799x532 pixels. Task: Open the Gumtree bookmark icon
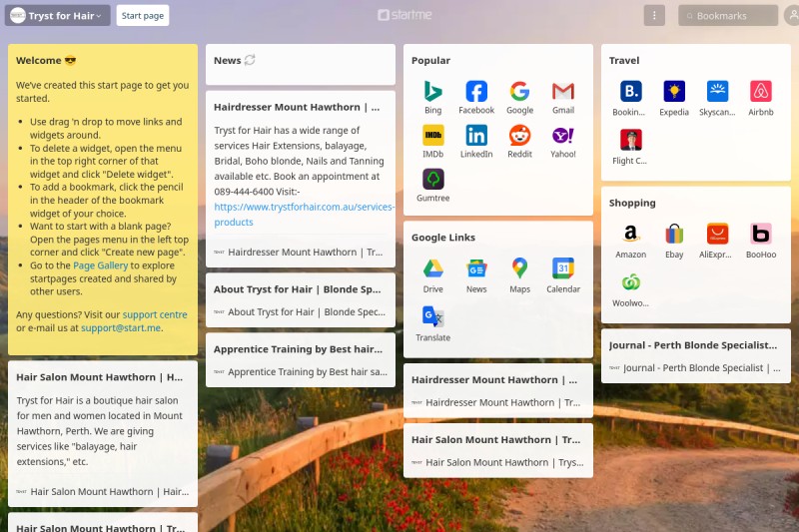(x=432, y=180)
